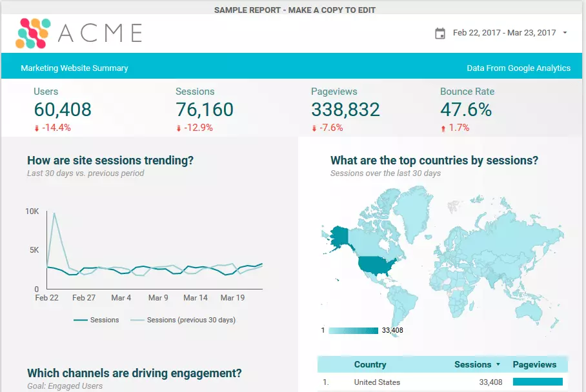The height and width of the screenshot is (392, 586).
Task: Click the Sessions red down-arrow indicator
Action: click(179, 128)
